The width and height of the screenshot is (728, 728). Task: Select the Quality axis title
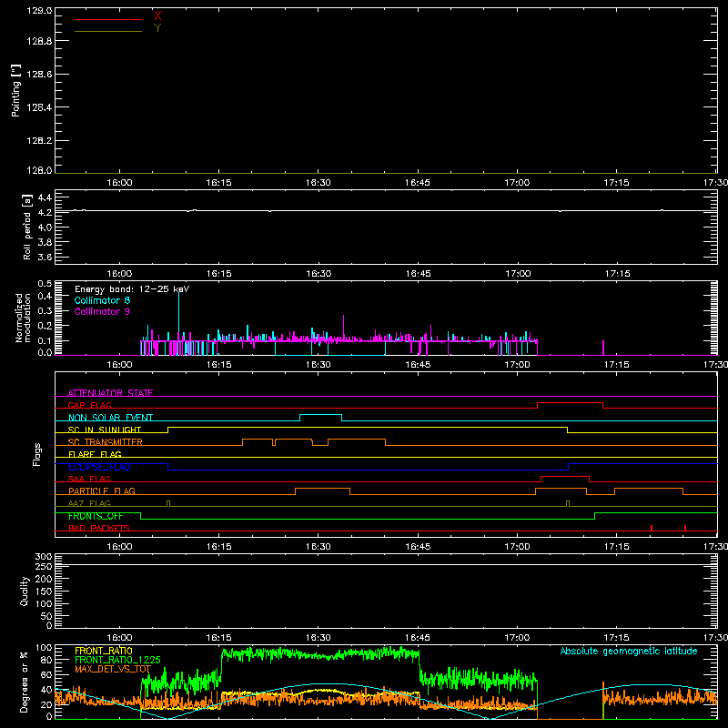[x=25, y=591]
